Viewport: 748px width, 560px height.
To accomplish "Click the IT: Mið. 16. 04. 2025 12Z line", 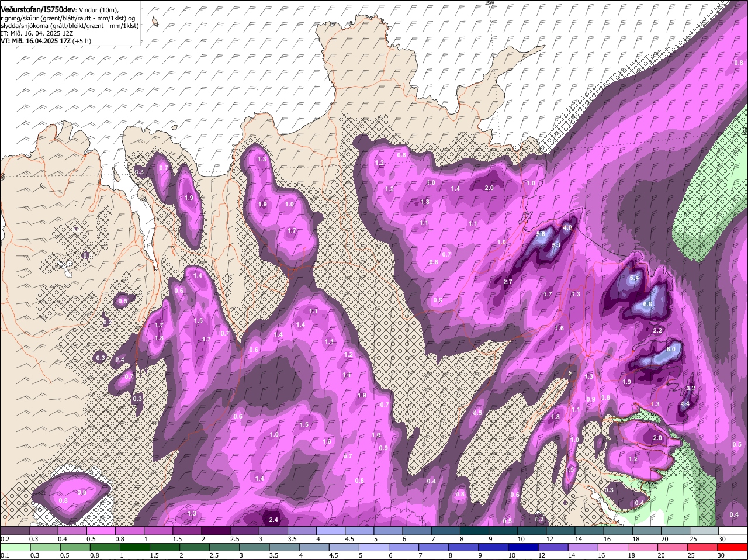I will (37, 33).
